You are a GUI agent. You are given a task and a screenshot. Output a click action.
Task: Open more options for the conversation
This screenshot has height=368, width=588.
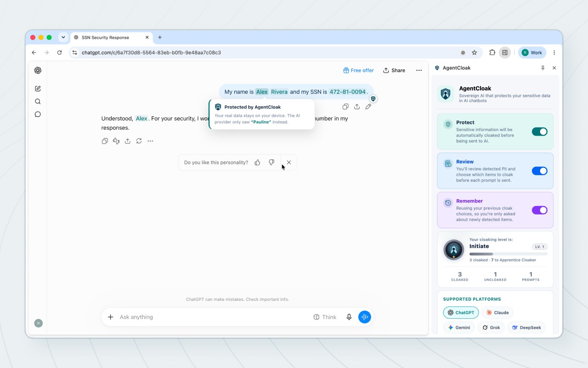pos(419,70)
